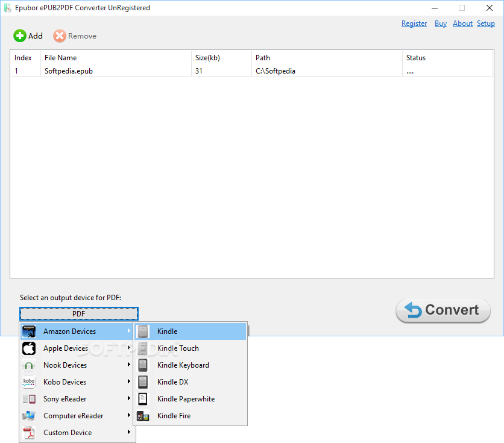Open the Buy link

pyautogui.click(x=441, y=24)
